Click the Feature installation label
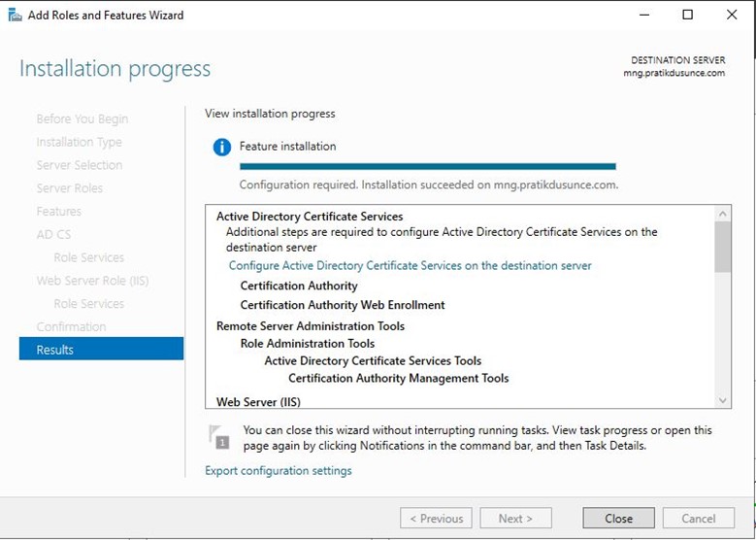The width and height of the screenshot is (756, 540). 288,147
